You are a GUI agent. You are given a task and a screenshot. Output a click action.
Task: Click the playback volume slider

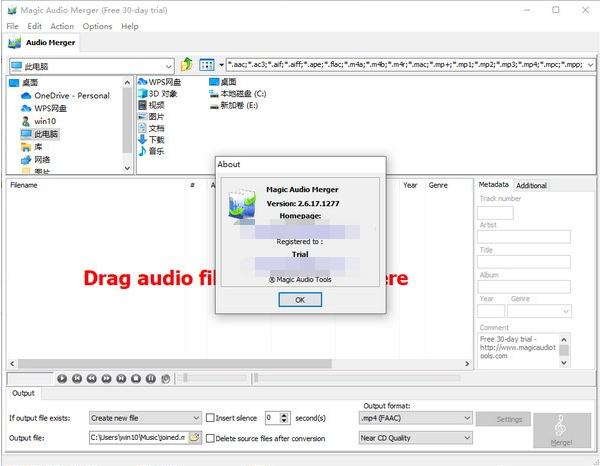[x=210, y=378]
